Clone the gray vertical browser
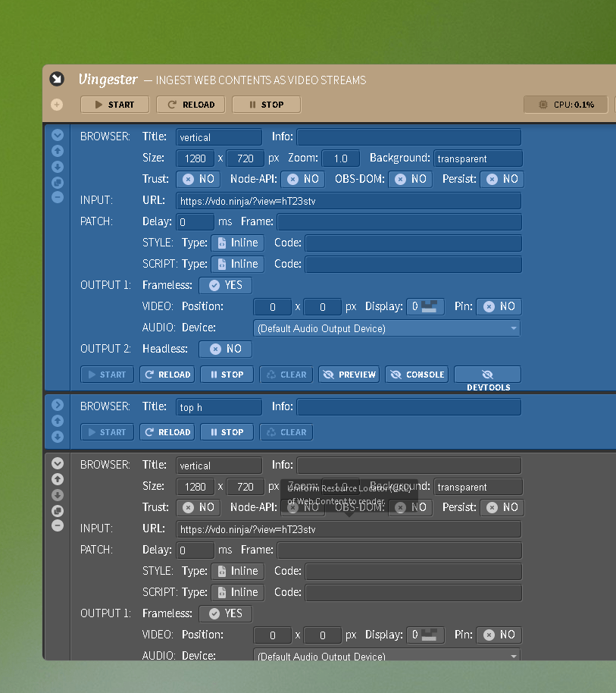This screenshot has height=693, width=616. pyautogui.click(x=58, y=511)
